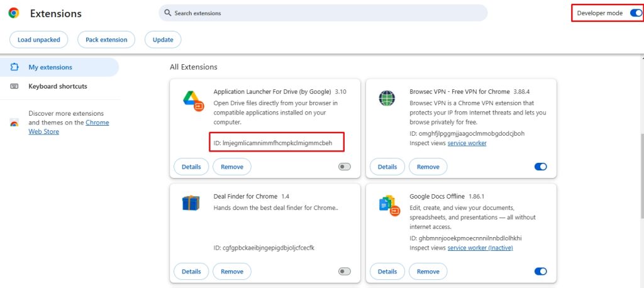Click the Keyboard shortcuts keyboard icon

[14, 86]
